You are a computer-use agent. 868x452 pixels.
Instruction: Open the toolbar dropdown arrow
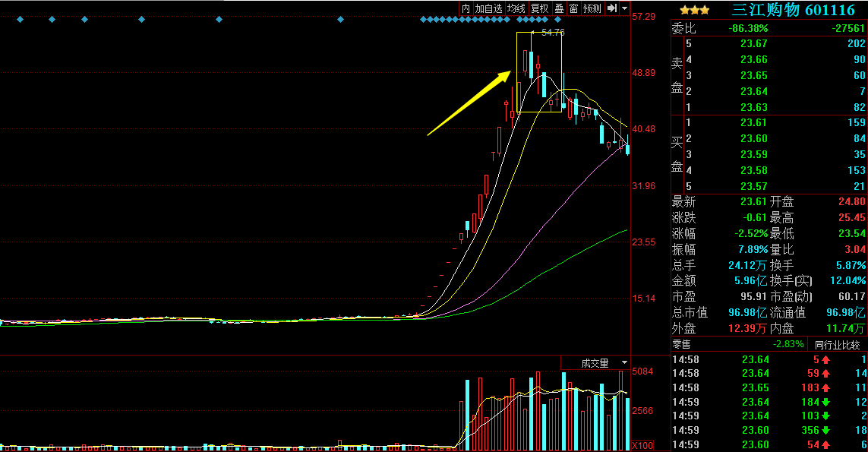pos(624,8)
